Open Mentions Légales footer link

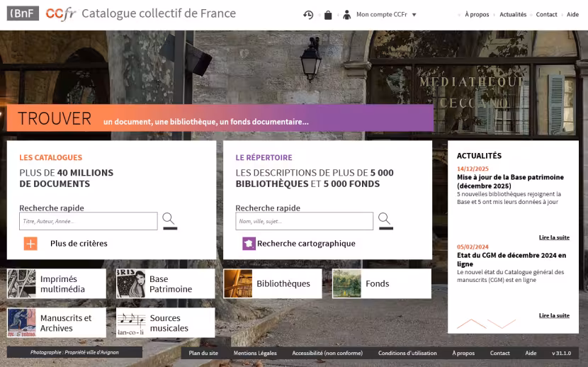click(255, 353)
